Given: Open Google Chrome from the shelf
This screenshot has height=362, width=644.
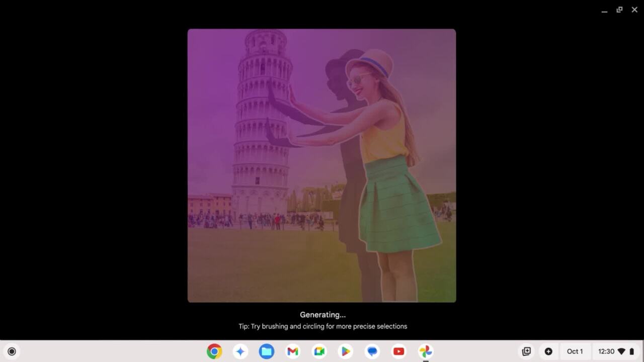Looking at the screenshot, I should click(214, 351).
